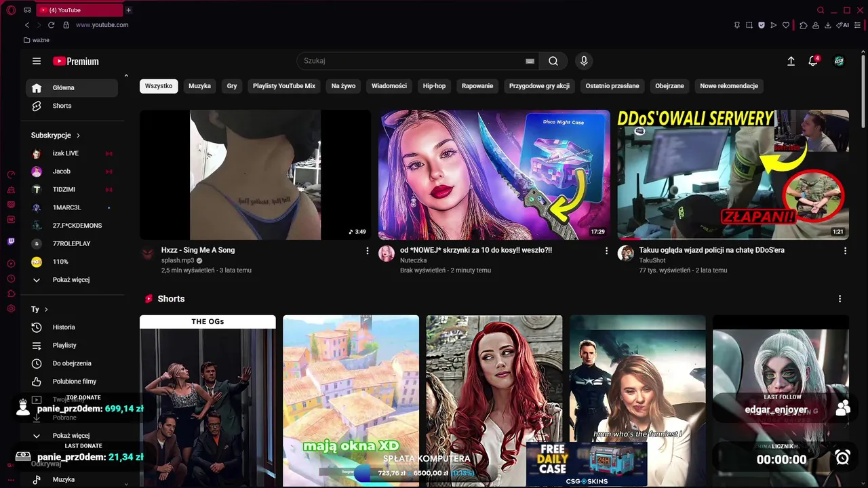Open the splash.mp3 channel link
Screen dimensions: 868x488
tap(178, 260)
